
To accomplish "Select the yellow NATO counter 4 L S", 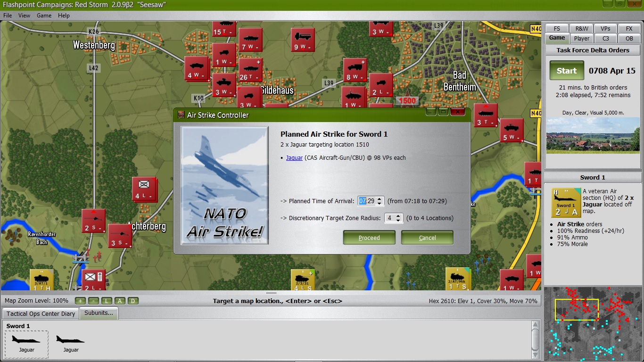I will pos(303,280).
